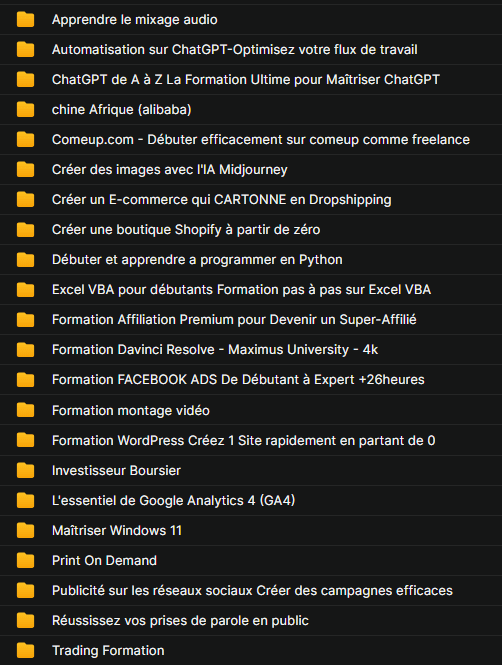Viewport: 502px width, 665px height.
Task: Open Créer un E-commerce qui CARTONNE en Dropshipping
Action: pos(222,199)
